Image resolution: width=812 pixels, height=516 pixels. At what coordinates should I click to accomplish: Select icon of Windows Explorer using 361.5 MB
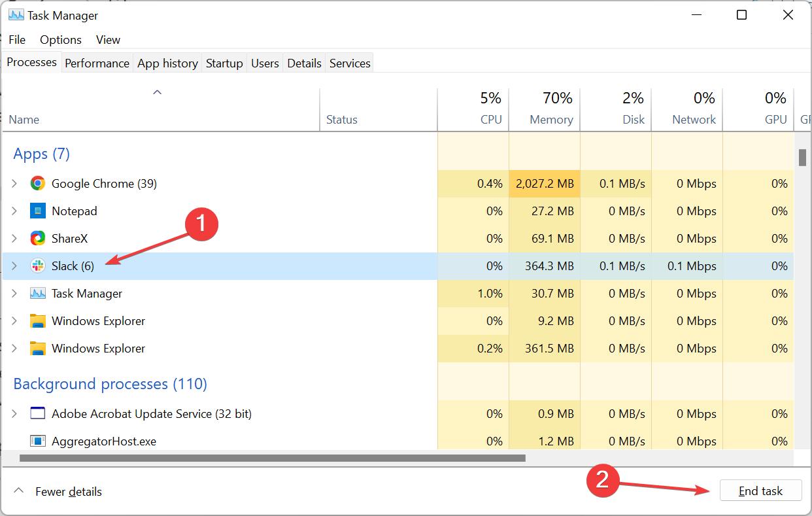coord(38,349)
